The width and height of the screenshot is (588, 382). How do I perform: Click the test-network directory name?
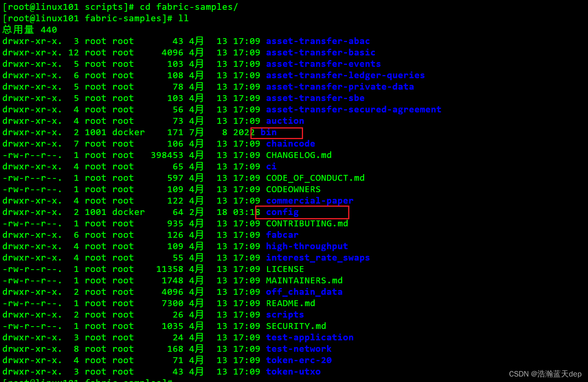coord(299,349)
